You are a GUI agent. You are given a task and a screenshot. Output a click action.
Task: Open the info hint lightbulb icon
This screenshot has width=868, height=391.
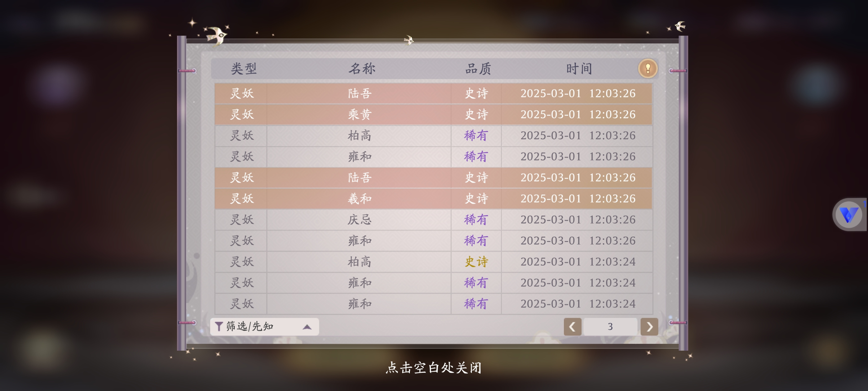[648, 69]
